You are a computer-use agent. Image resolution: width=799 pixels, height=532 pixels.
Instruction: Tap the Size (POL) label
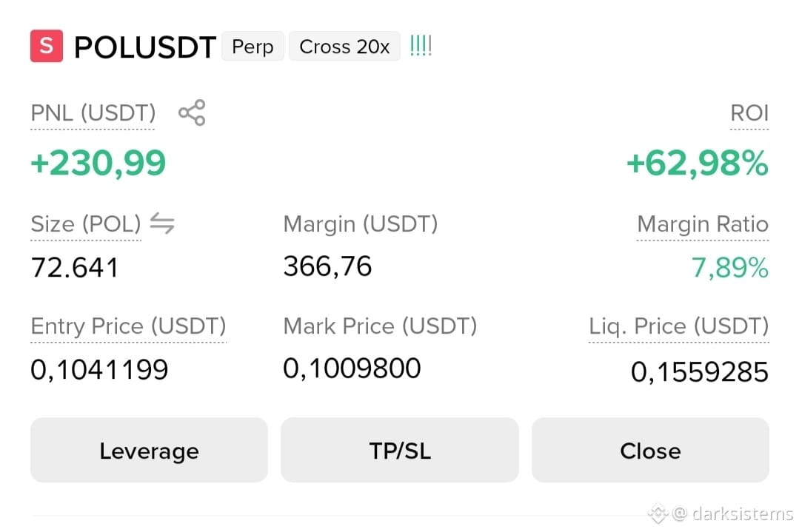coord(86,224)
